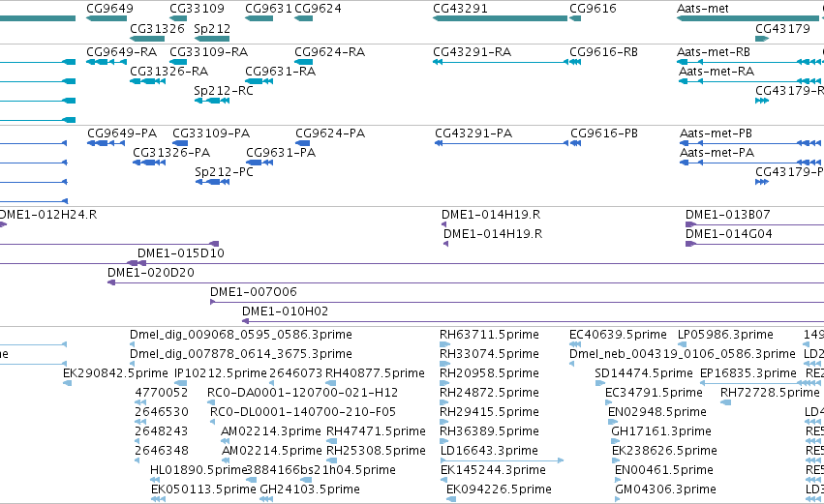The width and height of the screenshot is (824, 504).
Task: Select EST LD16643.3prime
Action: pos(489,451)
